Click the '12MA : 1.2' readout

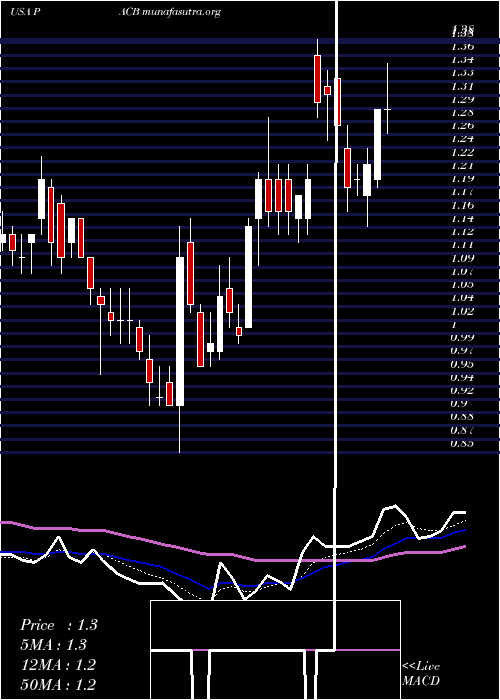pyautogui.click(x=58, y=665)
